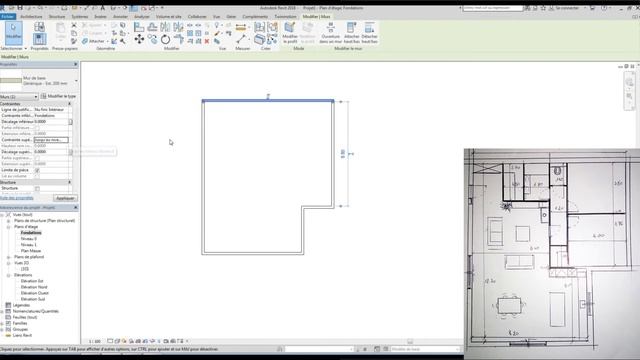Expand Plans de structure tree node

coord(8,220)
